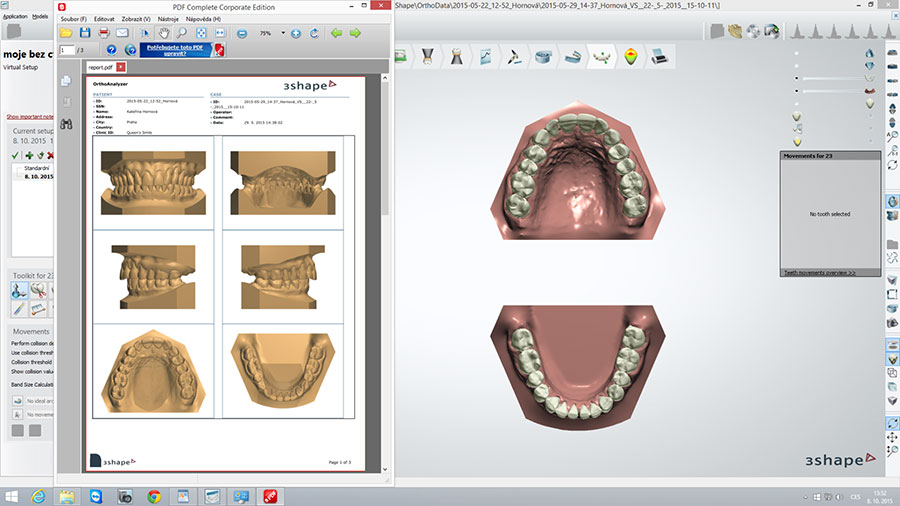Click the upper occlusal model image in report
This screenshot has height=506, width=900.
point(153,371)
